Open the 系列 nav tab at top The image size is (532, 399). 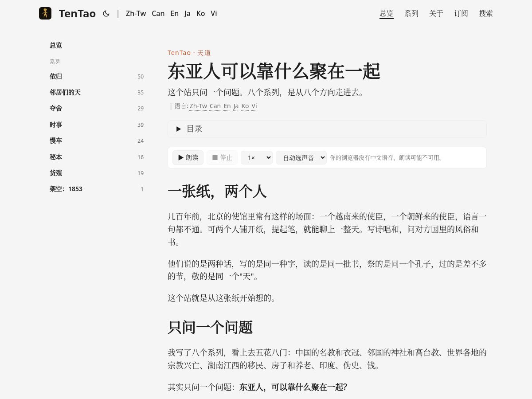pyautogui.click(x=411, y=13)
